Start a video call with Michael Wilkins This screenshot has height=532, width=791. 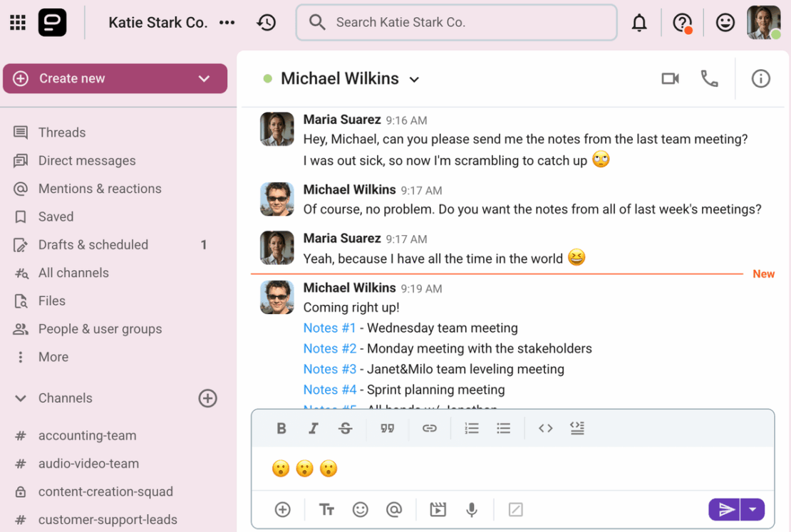670,78
